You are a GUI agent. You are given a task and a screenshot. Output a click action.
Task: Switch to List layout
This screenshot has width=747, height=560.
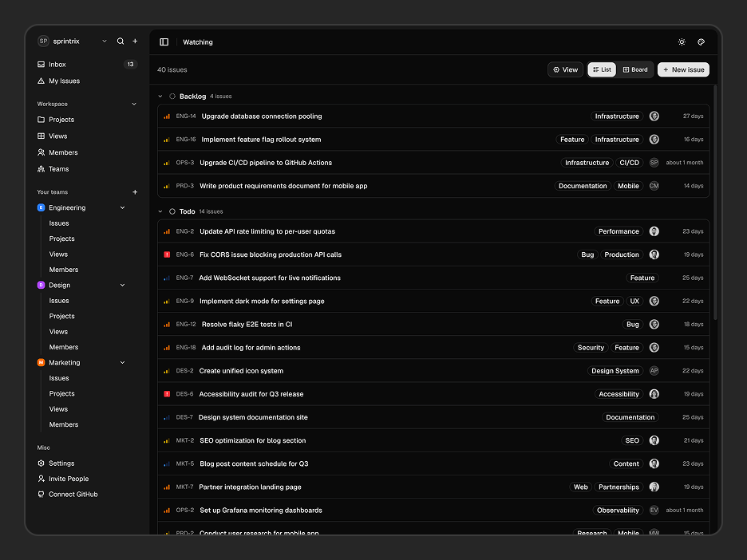(603, 69)
